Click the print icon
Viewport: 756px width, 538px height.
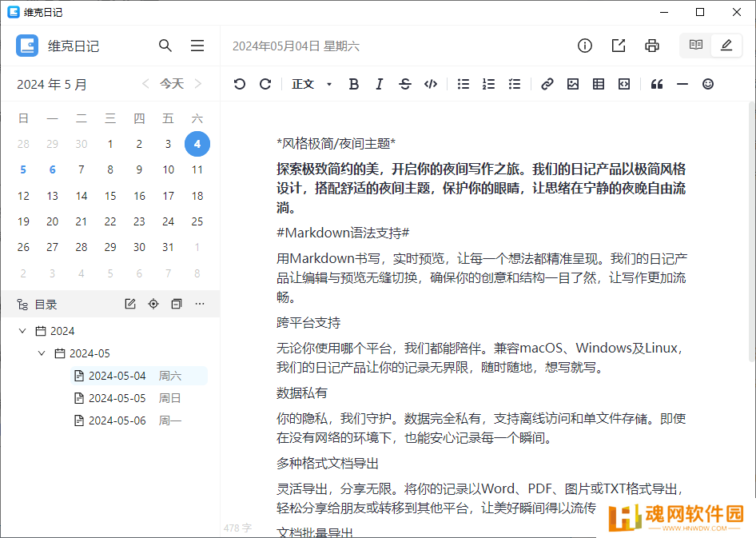(x=652, y=46)
